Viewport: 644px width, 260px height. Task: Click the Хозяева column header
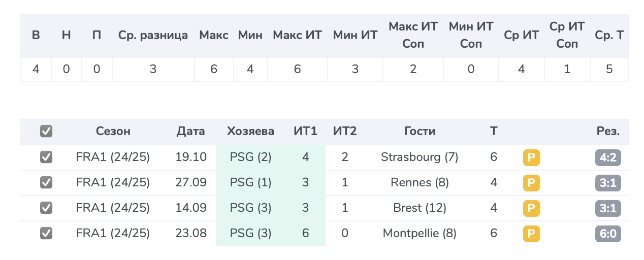click(251, 132)
